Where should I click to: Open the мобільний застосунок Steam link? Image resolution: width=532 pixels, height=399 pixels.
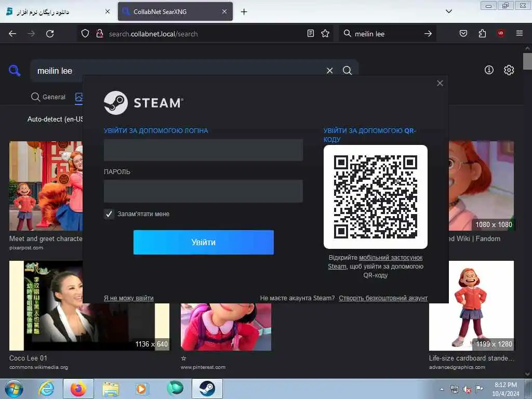[391, 258]
